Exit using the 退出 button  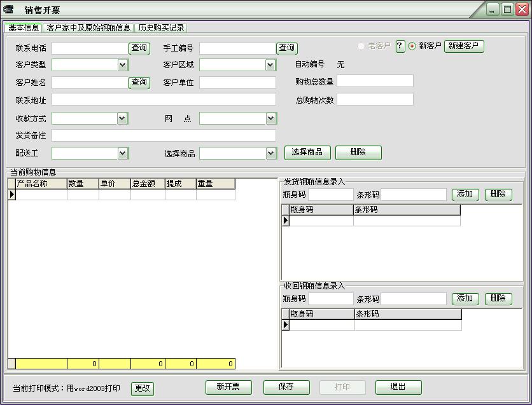point(398,387)
